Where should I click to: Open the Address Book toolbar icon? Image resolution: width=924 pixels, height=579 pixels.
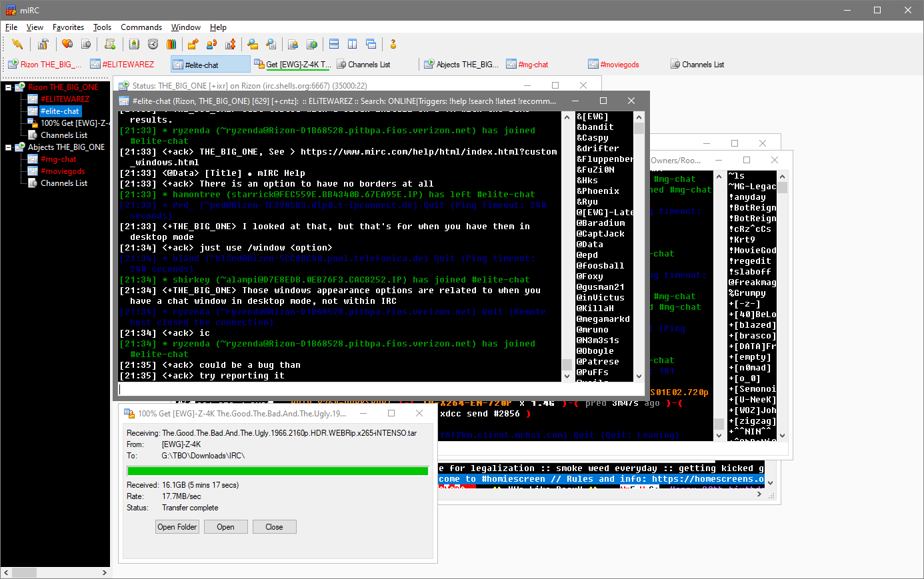click(x=134, y=44)
